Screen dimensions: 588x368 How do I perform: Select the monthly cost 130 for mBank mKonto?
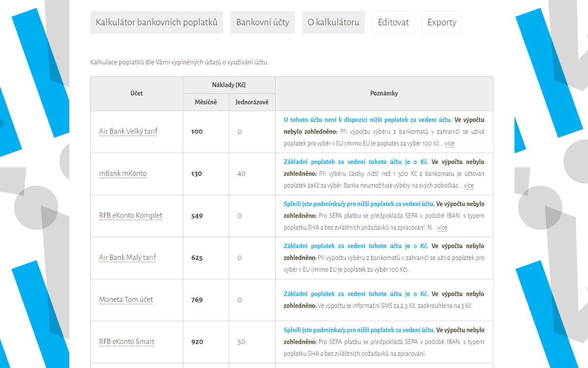197,174
